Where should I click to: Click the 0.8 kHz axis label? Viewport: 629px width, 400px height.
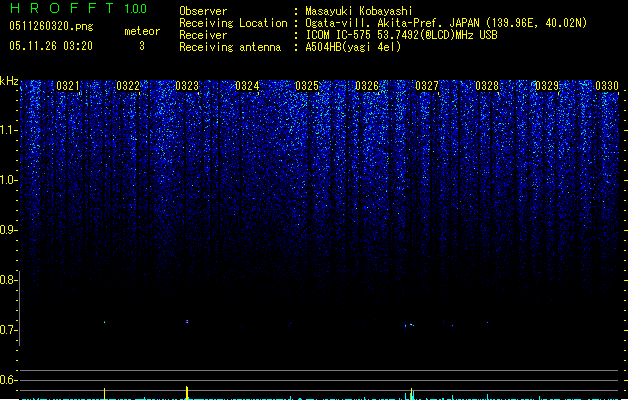point(9,280)
